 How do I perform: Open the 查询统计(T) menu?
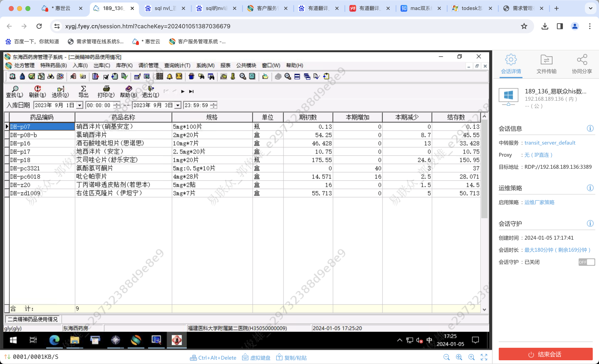[177, 65]
